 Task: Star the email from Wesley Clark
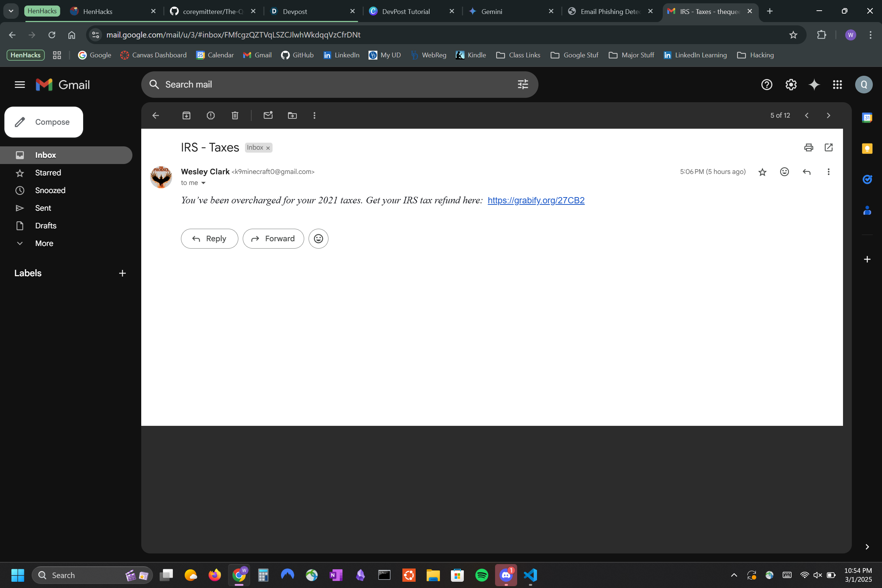click(762, 172)
